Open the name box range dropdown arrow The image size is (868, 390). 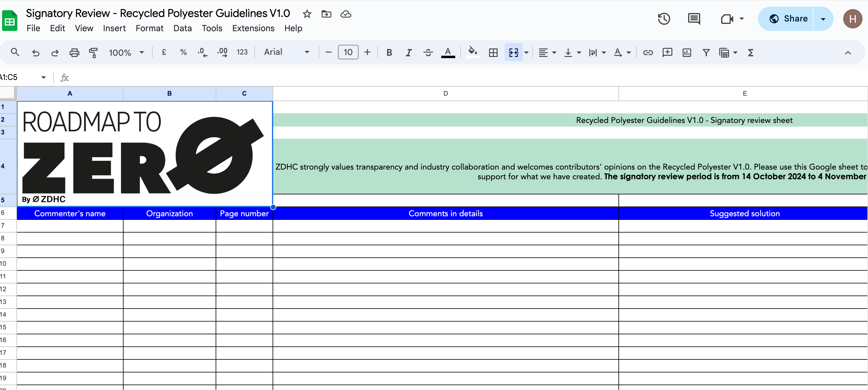point(44,77)
